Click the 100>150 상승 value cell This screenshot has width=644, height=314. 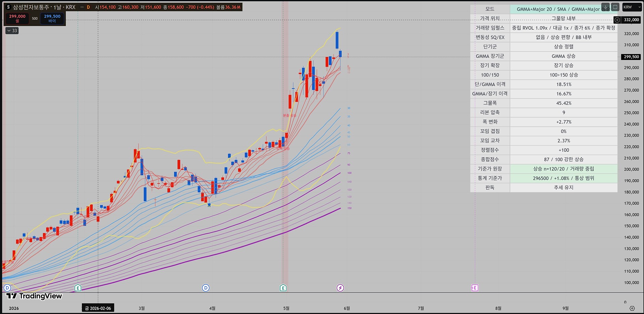pyautogui.click(x=563, y=75)
